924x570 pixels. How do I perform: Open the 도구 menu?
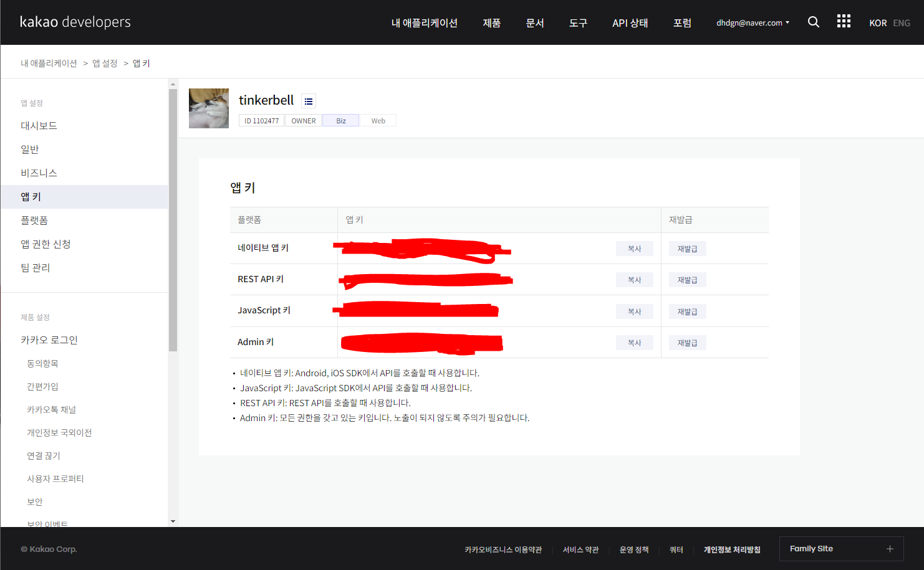pyautogui.click(x=578, y=22)
